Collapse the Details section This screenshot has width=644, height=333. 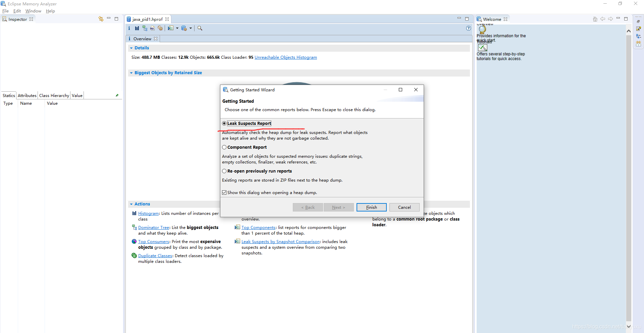(x=131, y=48)
